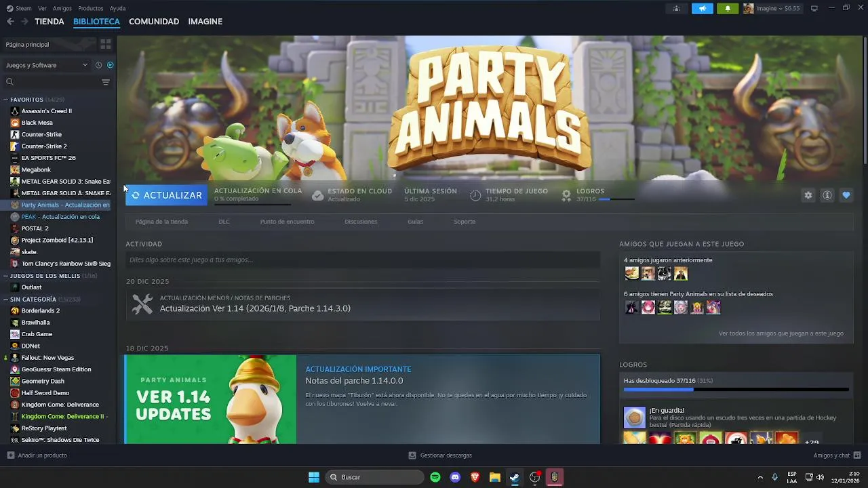This screenshot has height=488, width=868.
Task: Open the Ver menu
Action: pos(43,8)
